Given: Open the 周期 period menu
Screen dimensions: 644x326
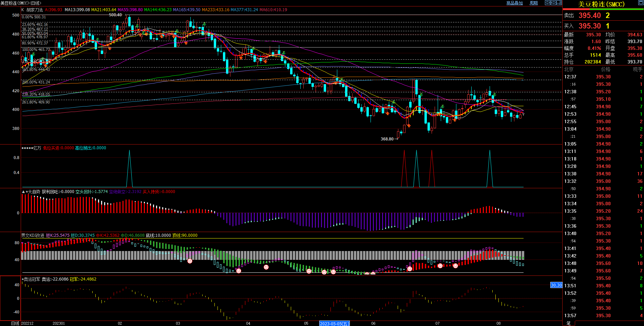Looking at the screenshot, I should 534,3.
